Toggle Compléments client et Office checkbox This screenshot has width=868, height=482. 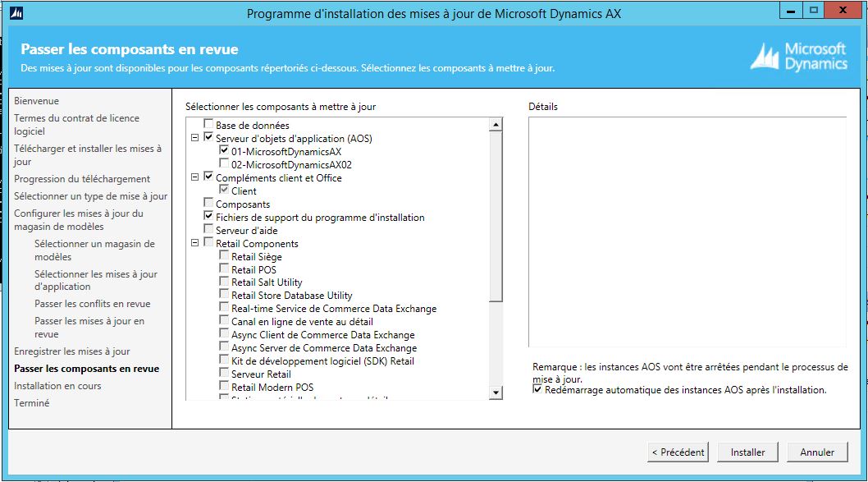pyautogui.click(x=208, y=177)
